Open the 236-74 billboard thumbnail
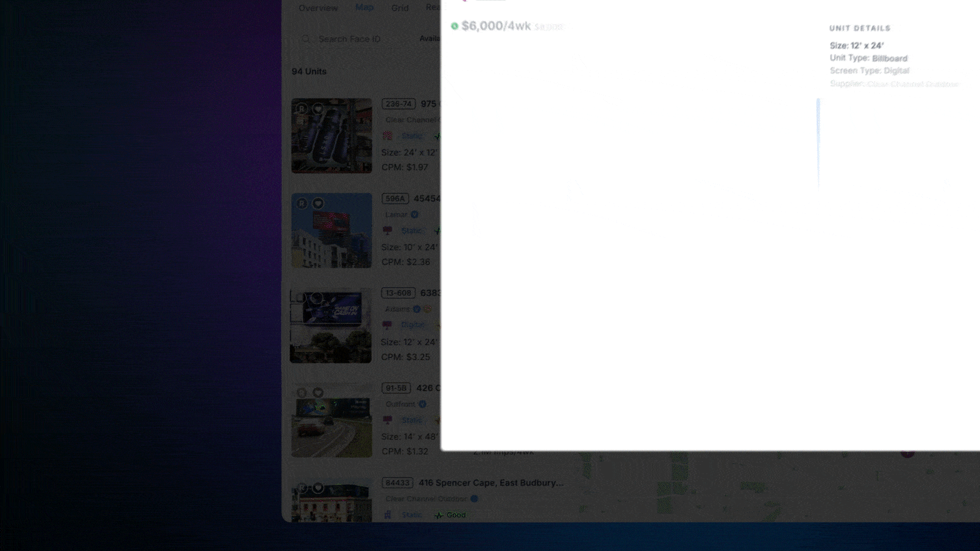The image size is (980, 551). [331, 140]
